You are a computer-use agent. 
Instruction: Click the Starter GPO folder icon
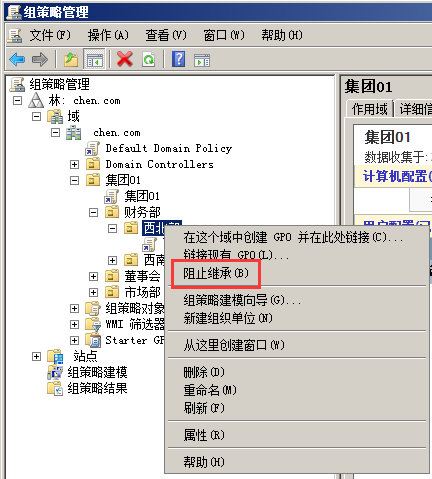tap(93, 340)
